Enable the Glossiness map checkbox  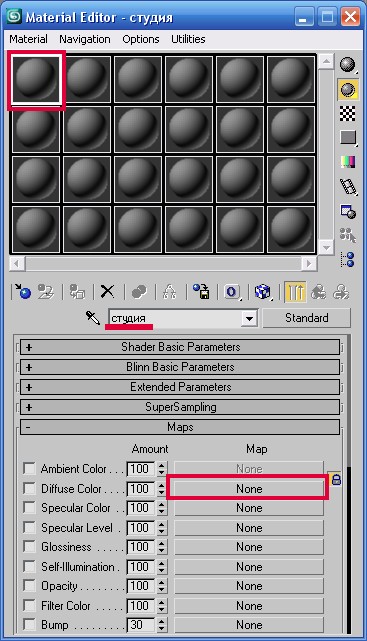(29, 547)
